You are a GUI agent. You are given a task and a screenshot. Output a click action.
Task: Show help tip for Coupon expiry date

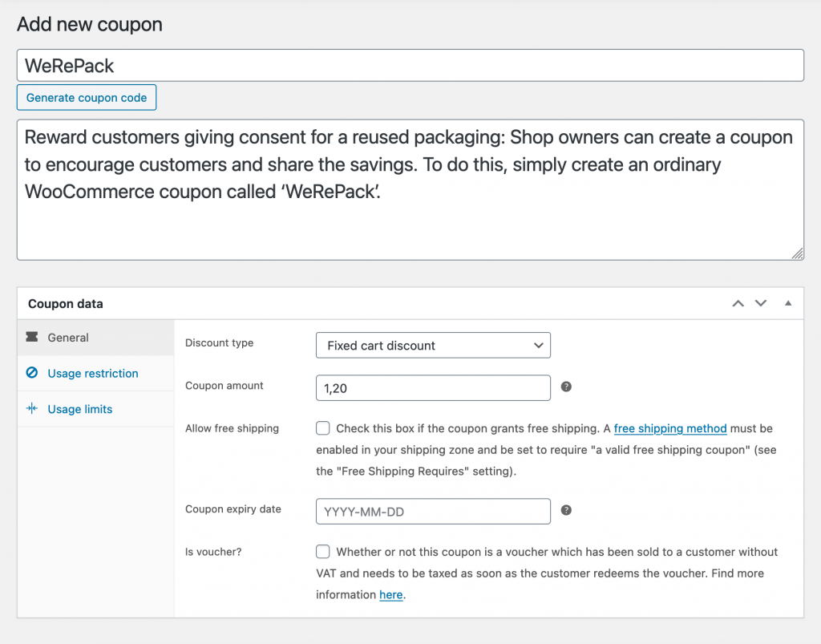[x=566, y=511]
